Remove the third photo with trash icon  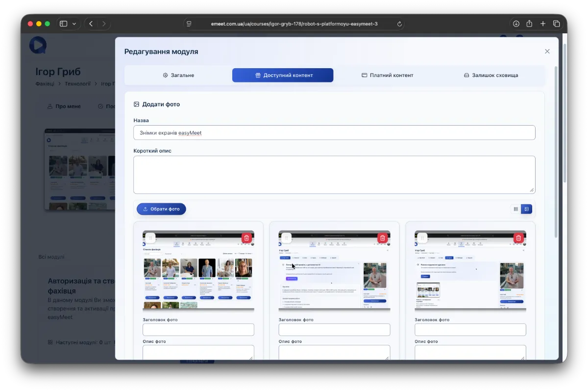[518, 238]
